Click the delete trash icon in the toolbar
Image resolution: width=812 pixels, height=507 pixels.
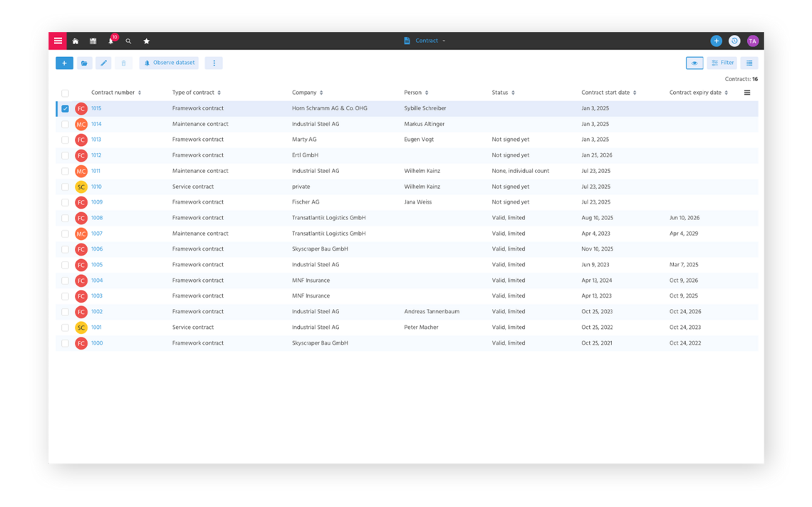[123, 63]
